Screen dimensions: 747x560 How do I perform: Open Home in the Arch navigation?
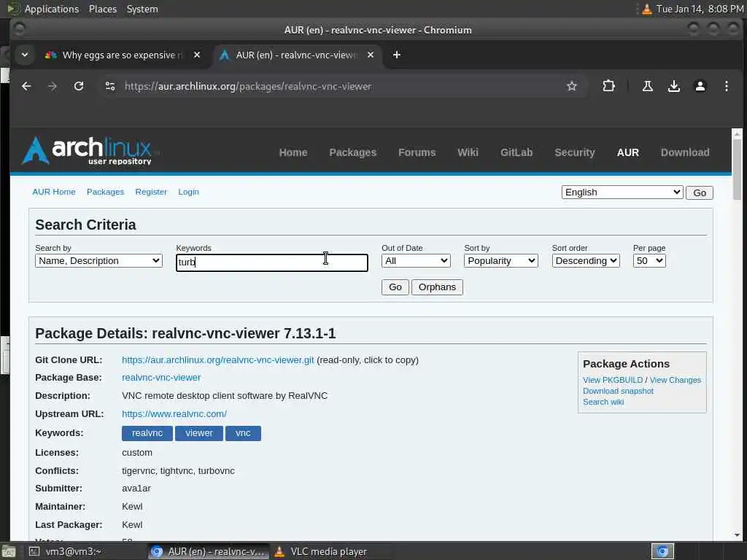coord(293,152)
